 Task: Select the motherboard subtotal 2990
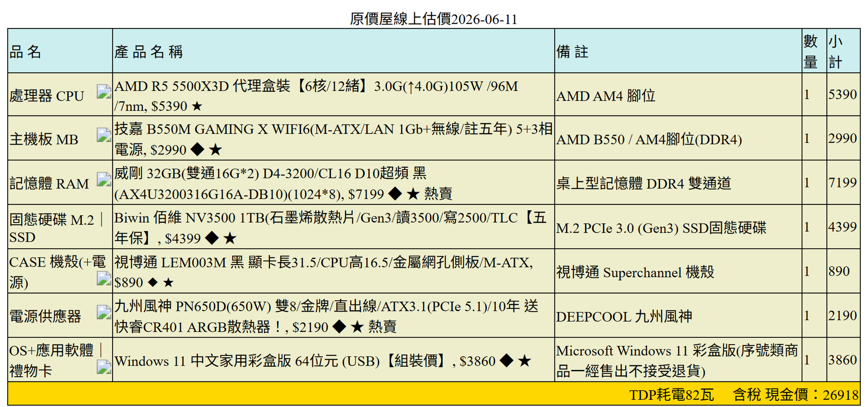pyautogui.click(x=843, y=138)
